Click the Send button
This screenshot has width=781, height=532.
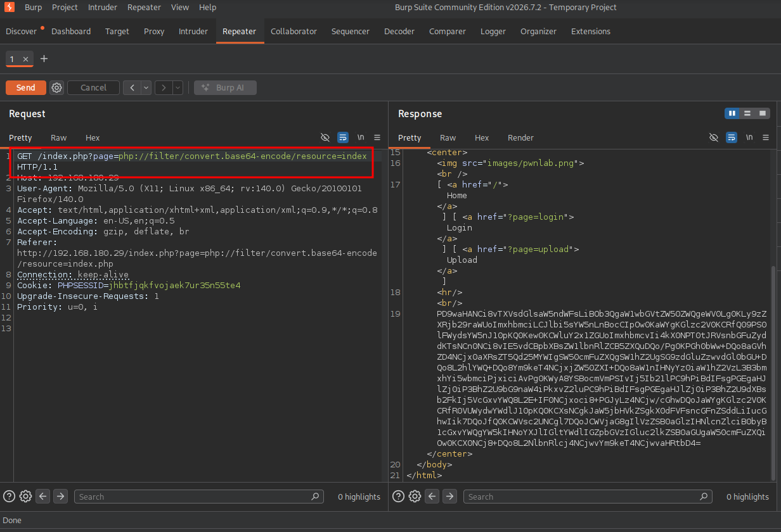click(26, 87)
